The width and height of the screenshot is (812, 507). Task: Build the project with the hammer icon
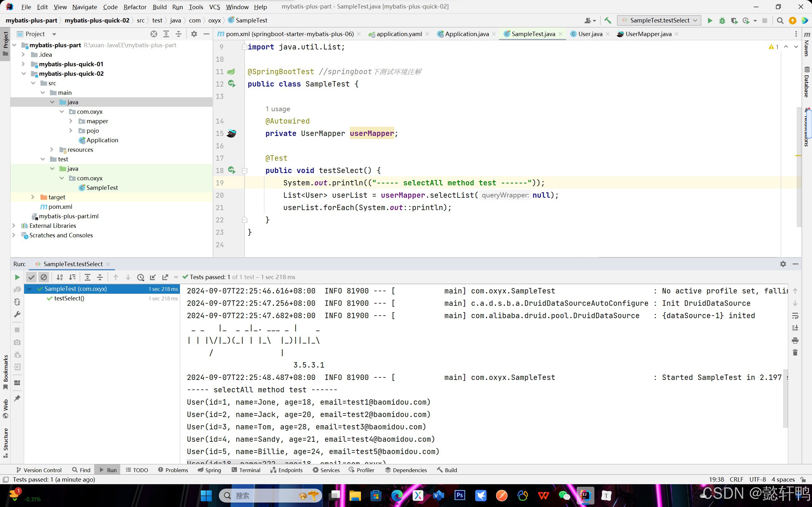[x=607, y=21]
